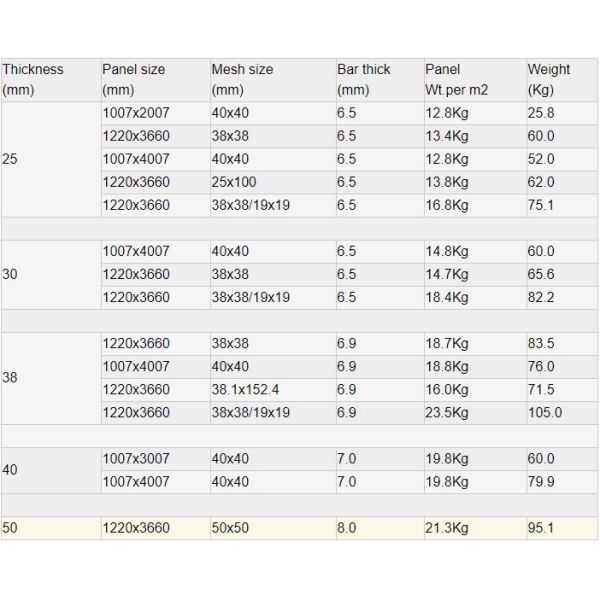Click the 38 thickness row label
This screenshot has height=600, width=600.
(10, 378)
